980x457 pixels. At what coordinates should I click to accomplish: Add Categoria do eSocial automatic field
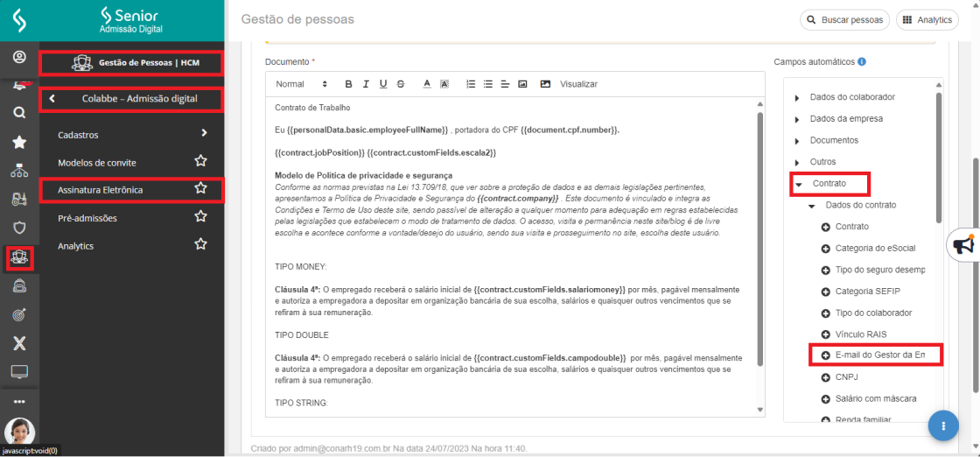[825, 249]
